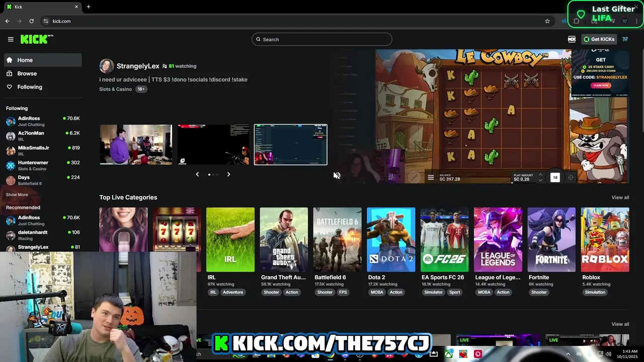View site information icon in the address bar
This screenshot has height=362, width=644.
[x=46, y=21]
